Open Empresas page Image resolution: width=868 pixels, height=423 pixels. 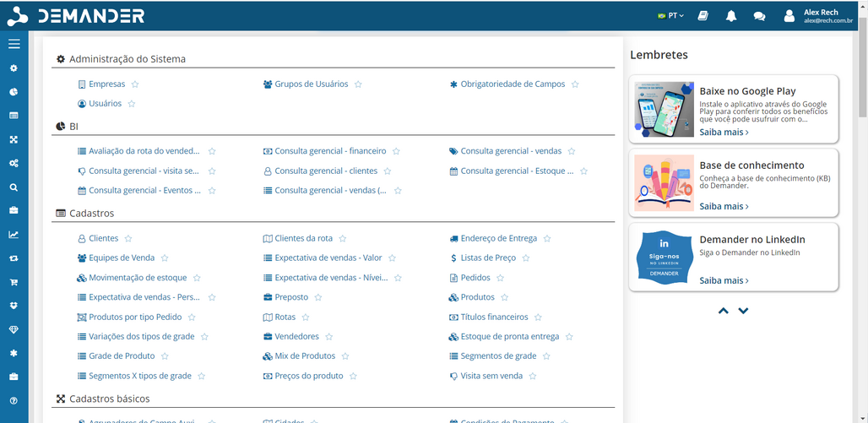point(107,84)
